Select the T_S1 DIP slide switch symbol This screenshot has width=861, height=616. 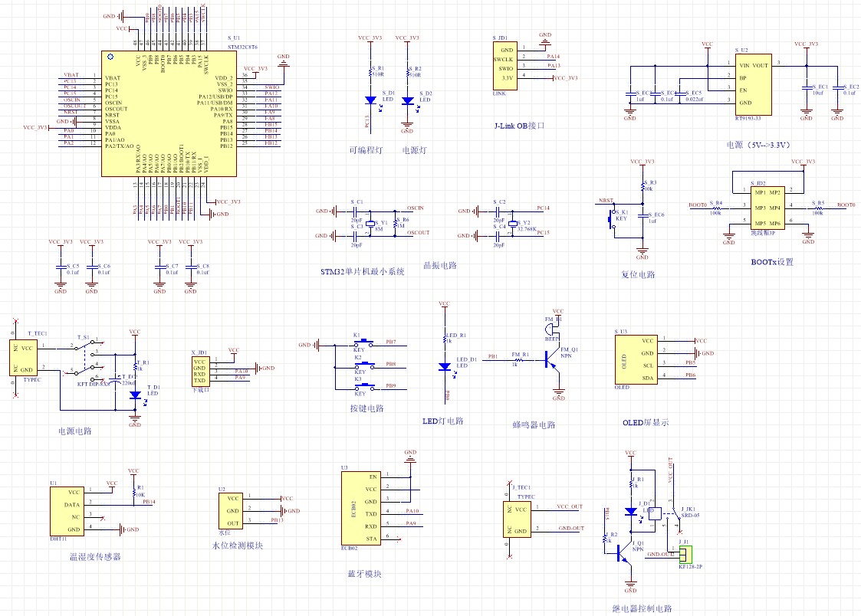pos(87,359)
